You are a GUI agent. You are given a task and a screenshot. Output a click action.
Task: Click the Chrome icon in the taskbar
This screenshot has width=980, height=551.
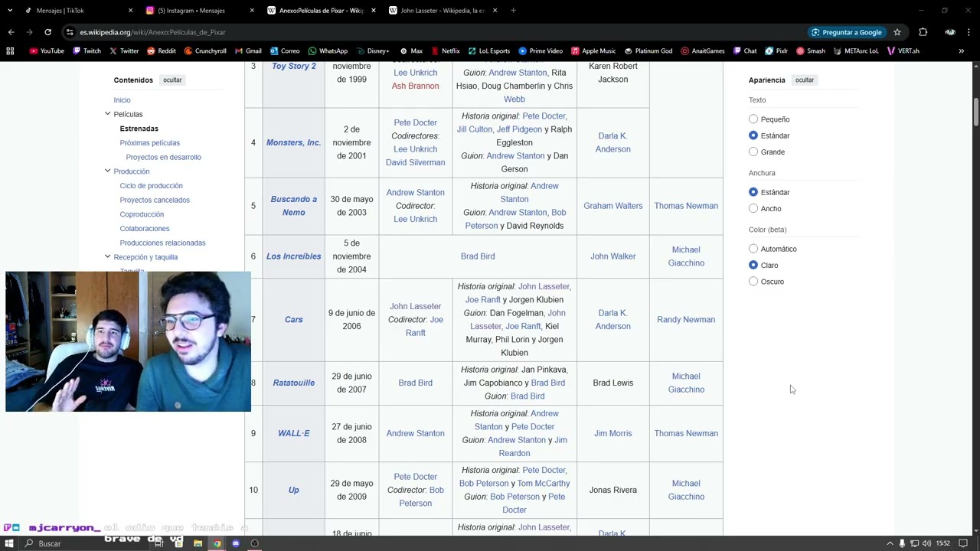coord(217,543)
